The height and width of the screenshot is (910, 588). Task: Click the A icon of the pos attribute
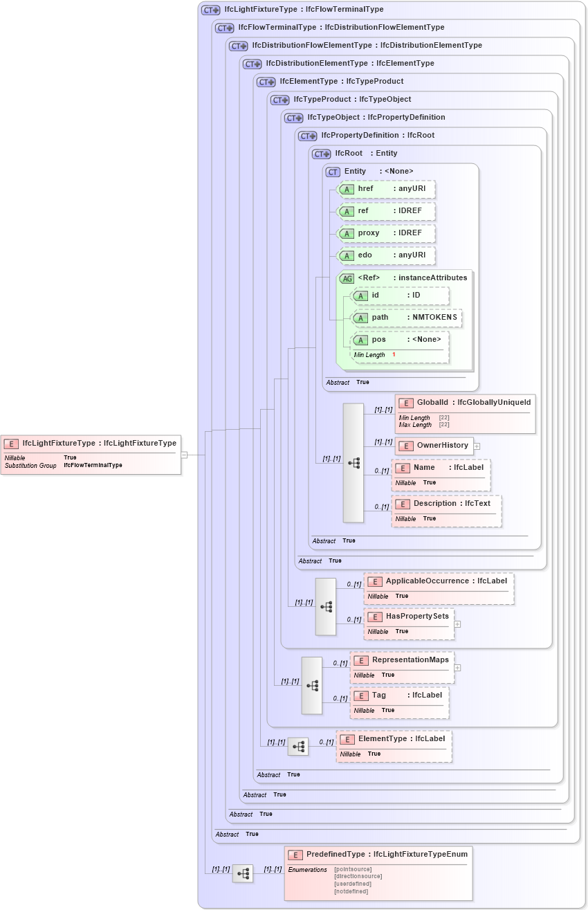point(360,339)
